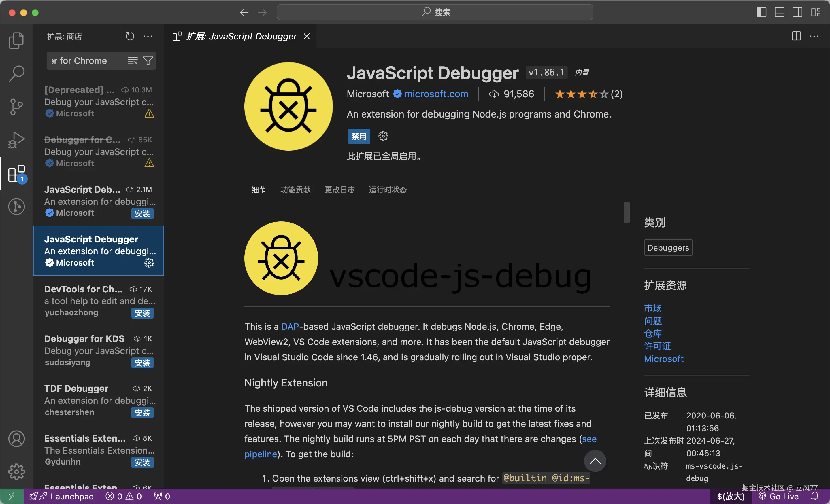
Task: Open gear on selected JavaScript Debugger item
Action: click(x=149, y=263)
